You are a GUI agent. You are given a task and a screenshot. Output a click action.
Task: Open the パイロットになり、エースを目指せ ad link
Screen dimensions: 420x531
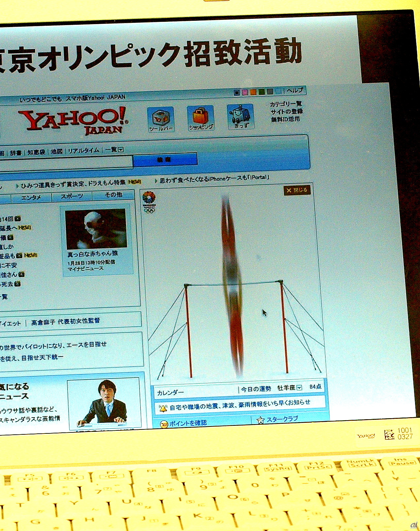coord(53,345)
